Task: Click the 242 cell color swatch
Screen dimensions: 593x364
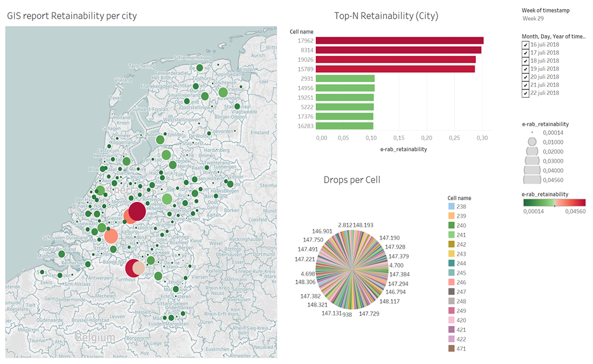Action: [x=451, y=244]
